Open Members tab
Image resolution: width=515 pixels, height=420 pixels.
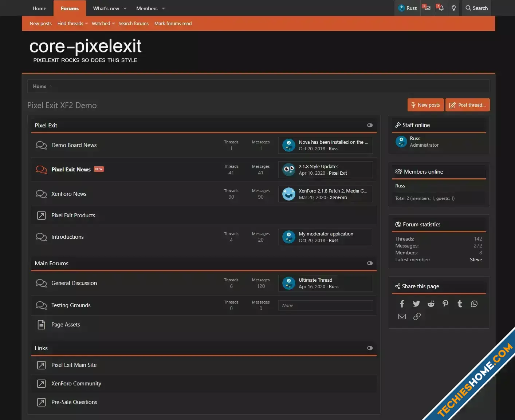click(x=147, y=8)
